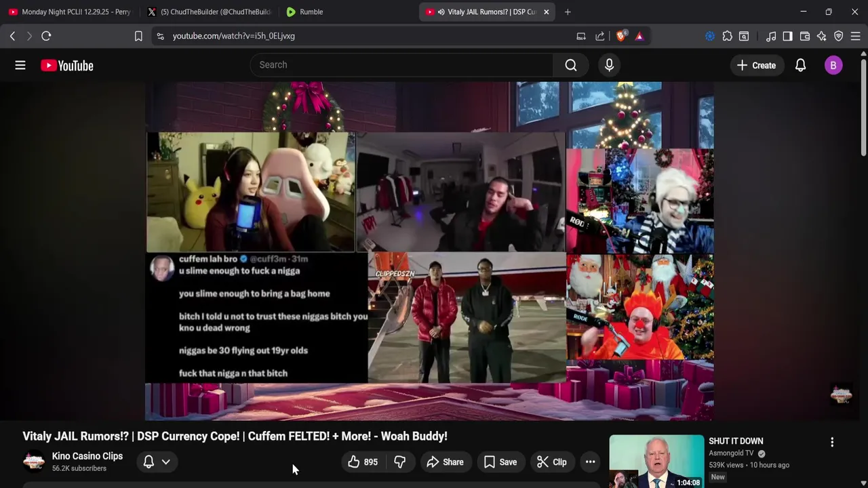Go forward in the browser
The height and width of the screenshot is (488, 868).
(x=28, y=36)
